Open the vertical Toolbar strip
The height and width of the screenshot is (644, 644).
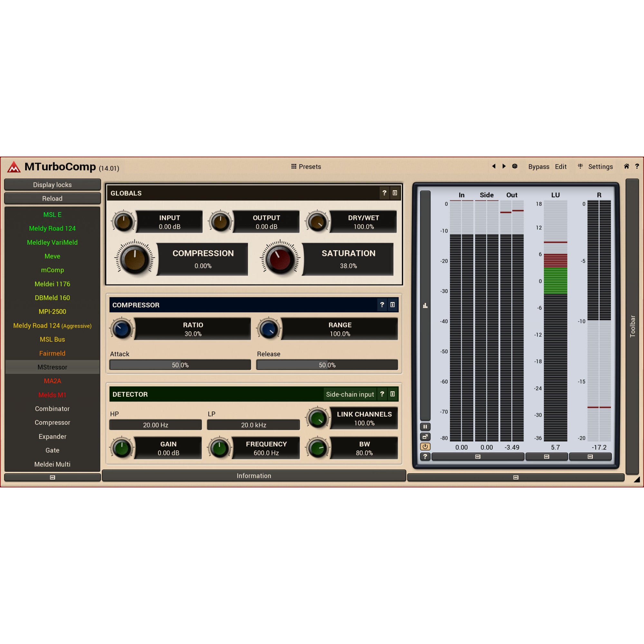pyautogui.click(x=632, y=326)
